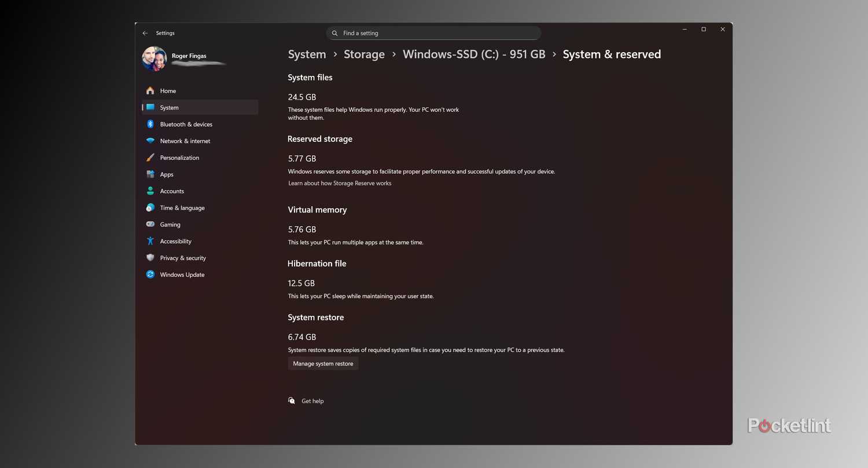Image resolution: width=868 pixels, height=468 pixels.
Task: Open Apps using its grid icon
Action: coord(150,174)
